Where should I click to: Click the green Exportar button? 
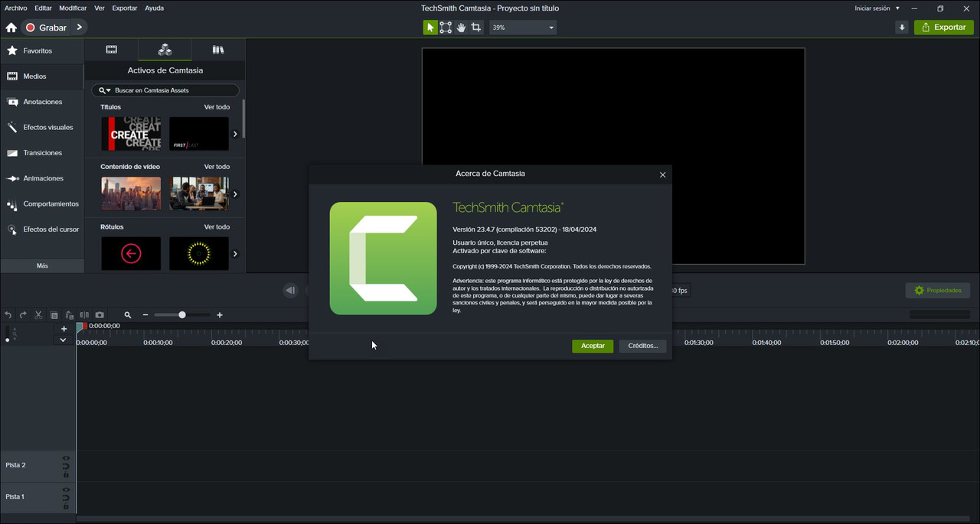[943, 28]
